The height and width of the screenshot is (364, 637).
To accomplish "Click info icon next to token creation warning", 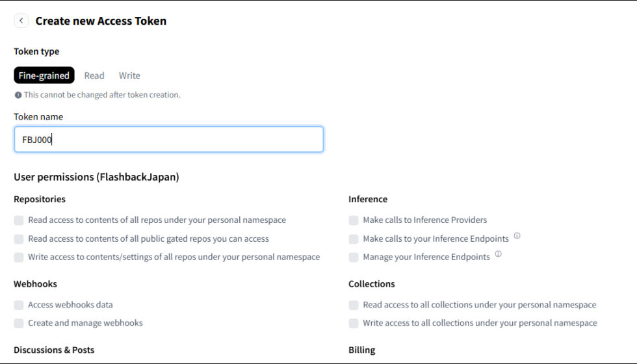I will tap(18, 95).
